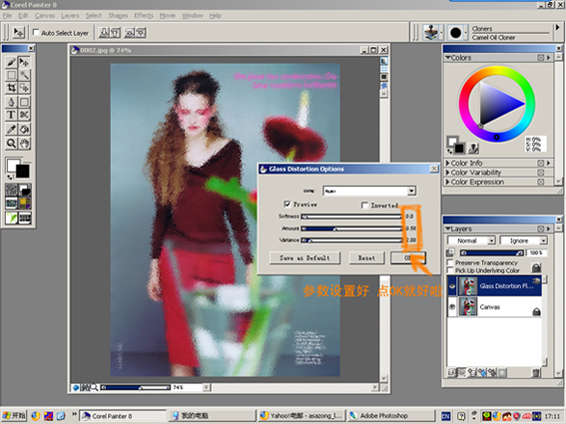
Task: Select the Grabber hand tool
Action: click(24, 144)
